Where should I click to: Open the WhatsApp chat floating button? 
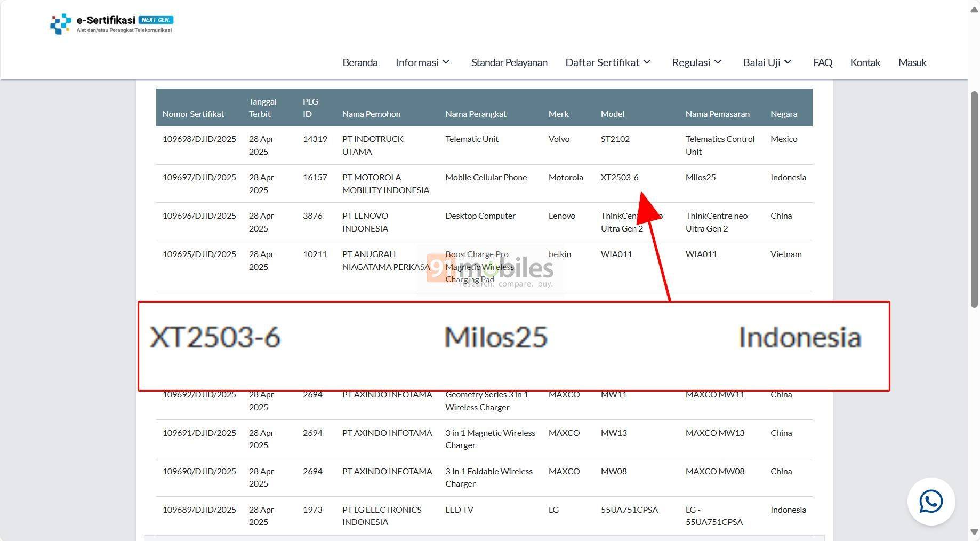931,502
